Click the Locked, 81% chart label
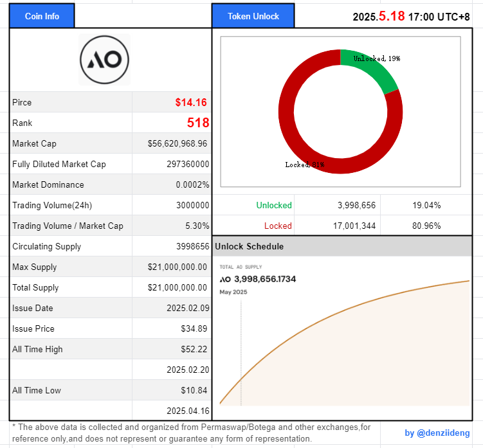This screenshot has width=483, height=448. click(x=305, y=165)
